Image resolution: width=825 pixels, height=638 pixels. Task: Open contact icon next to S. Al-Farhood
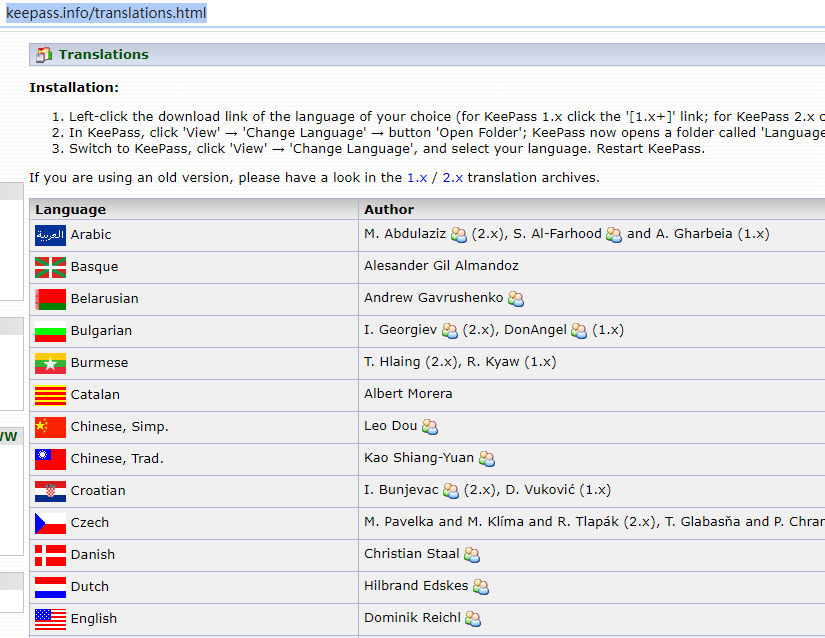click(614, 235)
